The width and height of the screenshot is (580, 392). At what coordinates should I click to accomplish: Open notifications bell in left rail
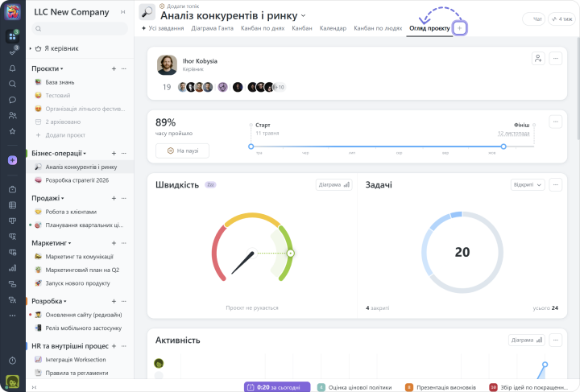tap(12, 68)
